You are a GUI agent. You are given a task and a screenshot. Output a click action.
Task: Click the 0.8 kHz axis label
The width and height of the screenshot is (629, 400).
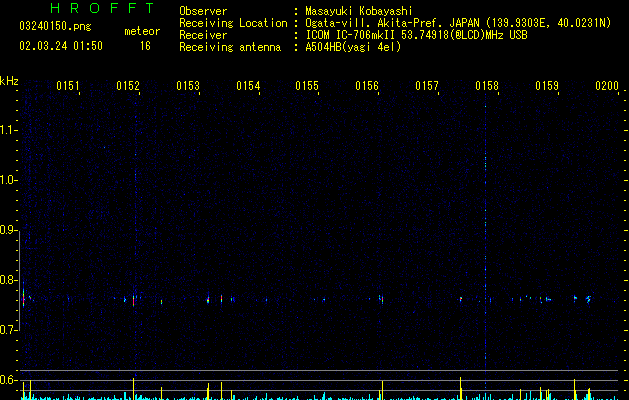pyautogui.click(x=9, y=280)
